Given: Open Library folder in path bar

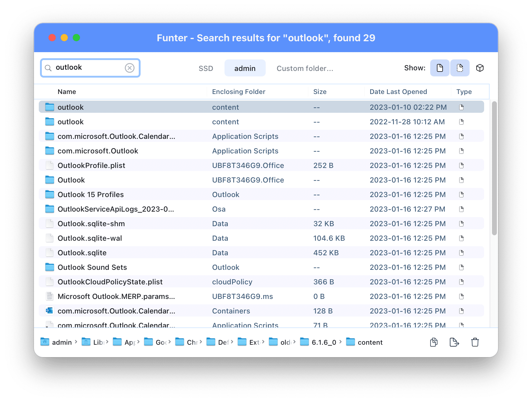Looking at the screenshot, I should 93,342.
